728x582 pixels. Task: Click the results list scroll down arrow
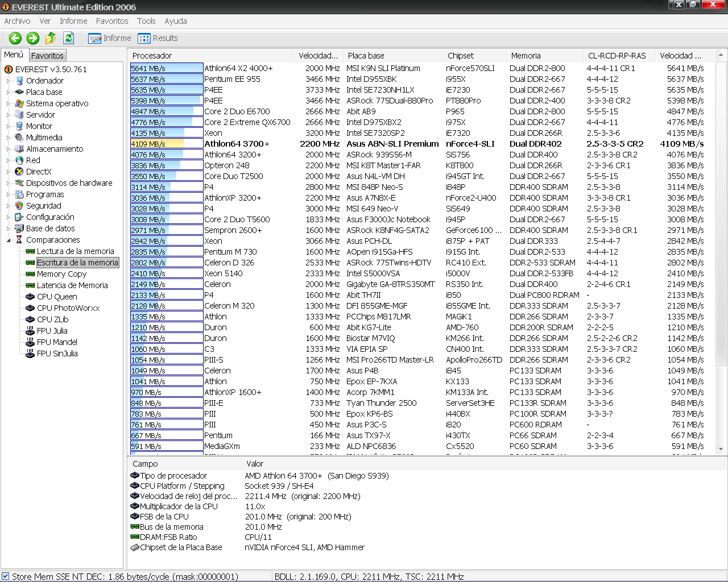(721, 450)
